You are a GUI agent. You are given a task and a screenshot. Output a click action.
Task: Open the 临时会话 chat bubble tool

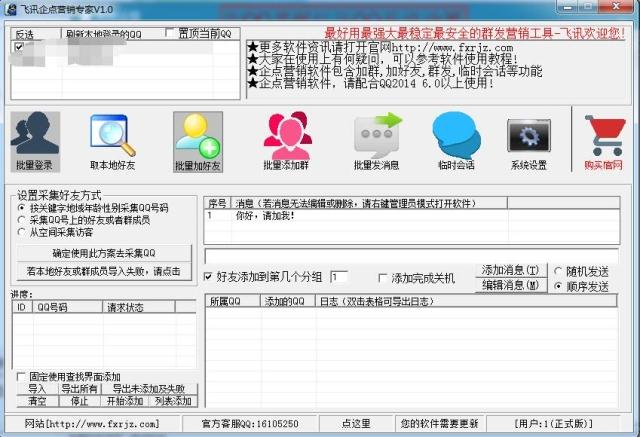click(456, 142)
